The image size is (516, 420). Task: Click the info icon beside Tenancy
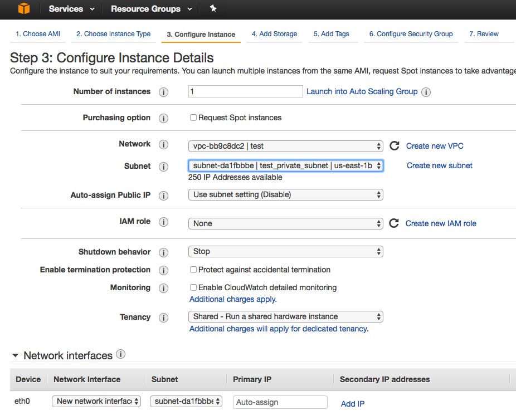pos(163,318)
